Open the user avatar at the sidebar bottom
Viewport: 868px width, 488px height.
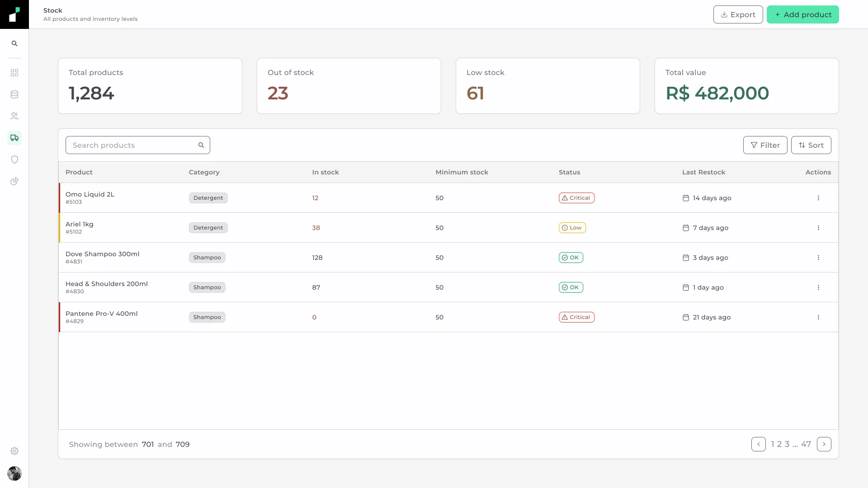click(x=14, y=474)
